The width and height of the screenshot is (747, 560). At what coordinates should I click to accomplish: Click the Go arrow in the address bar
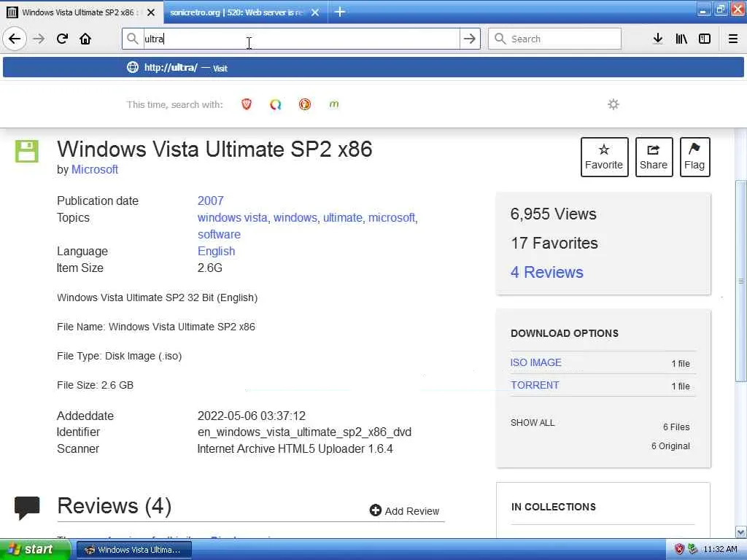470,39
